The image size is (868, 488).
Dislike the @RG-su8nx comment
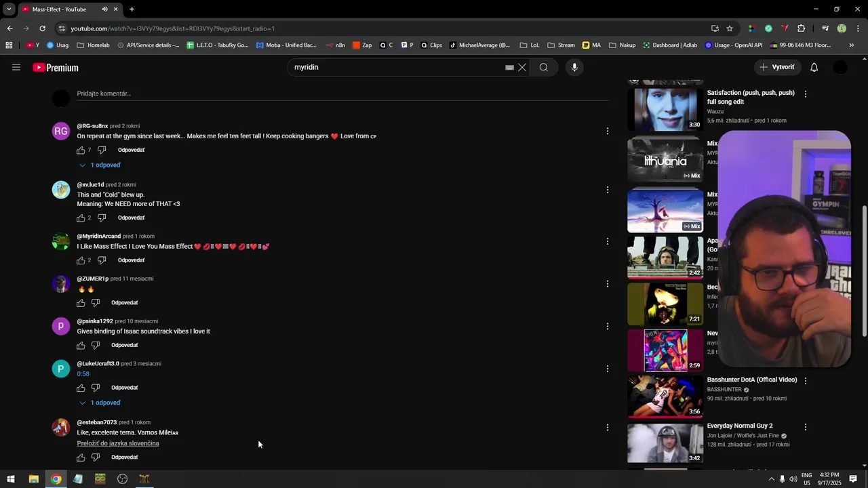coord(102,150)
